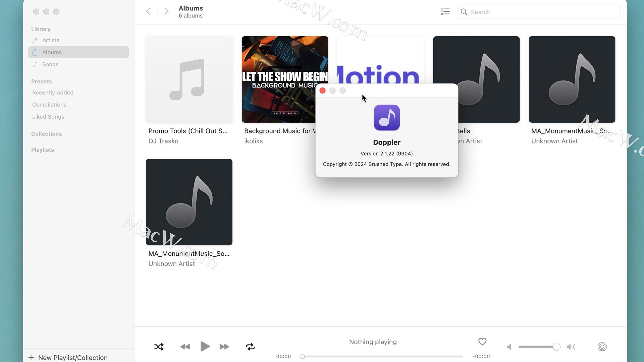This screenshot has height=362, width=644.
Task: Toggle repeat mode
Action: (250, 347)
